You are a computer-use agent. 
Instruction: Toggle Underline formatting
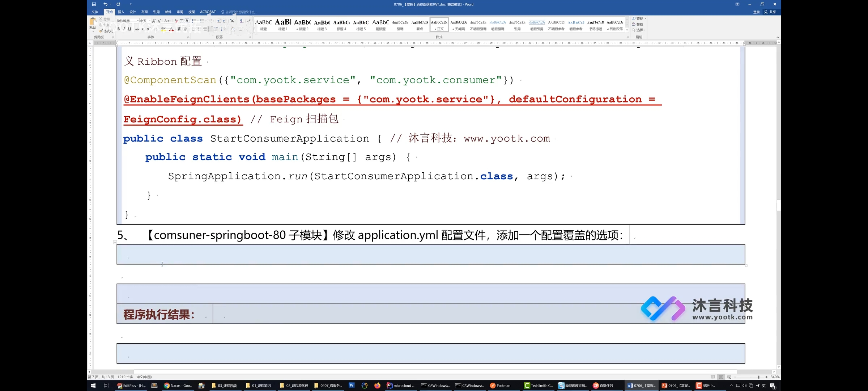(x=129, y=29)
